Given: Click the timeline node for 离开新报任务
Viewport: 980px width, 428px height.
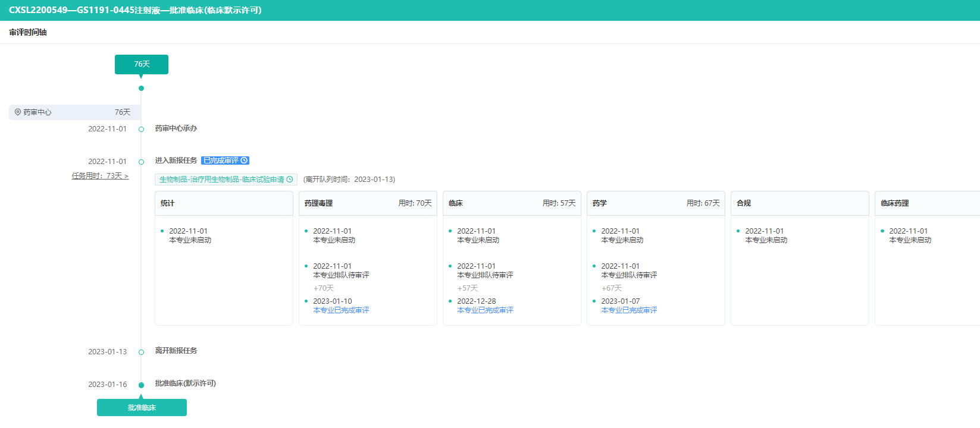Looking at the screenshot, I should [x=141, y=352].
